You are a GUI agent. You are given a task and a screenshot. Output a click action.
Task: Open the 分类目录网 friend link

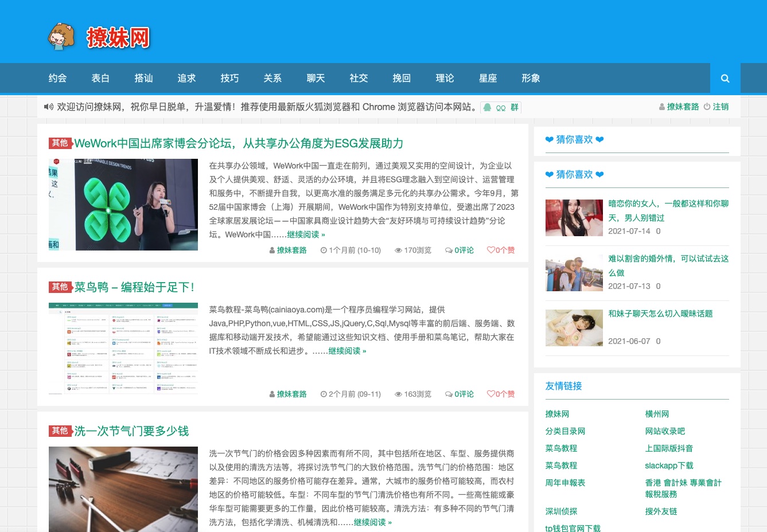coord(565,431)
